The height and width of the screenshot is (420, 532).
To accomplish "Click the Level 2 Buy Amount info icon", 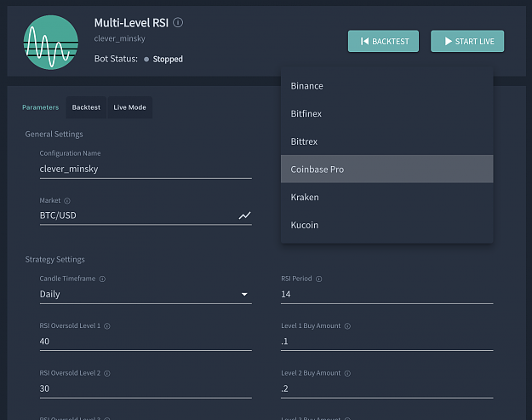I will [x=347, y=373].
